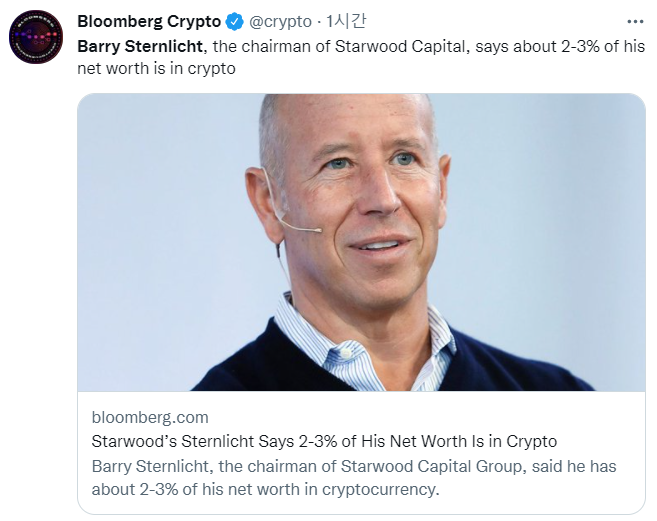The image size is (657, 521).
Task: Open the Bloomberg Crypto display name
Action: 149,22
